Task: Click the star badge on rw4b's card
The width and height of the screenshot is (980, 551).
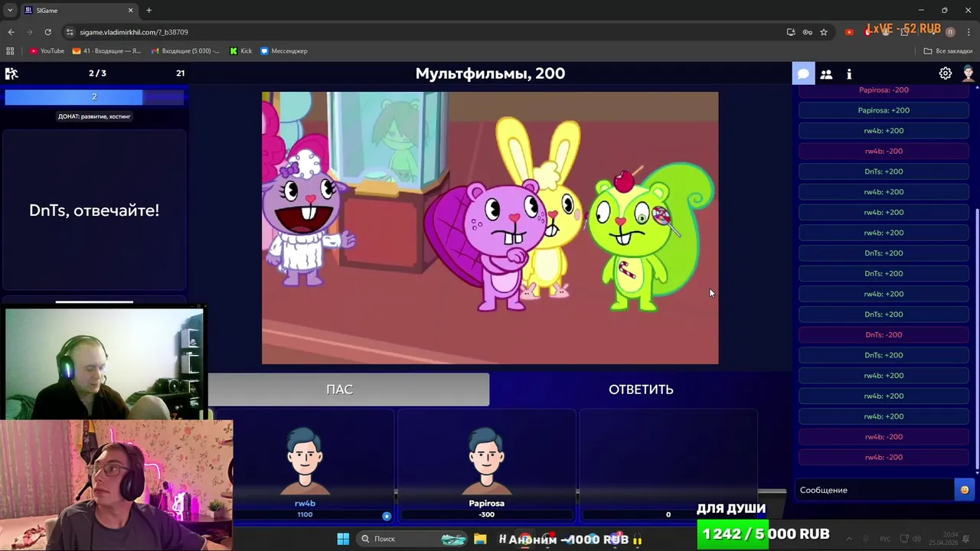Action: 387,516
